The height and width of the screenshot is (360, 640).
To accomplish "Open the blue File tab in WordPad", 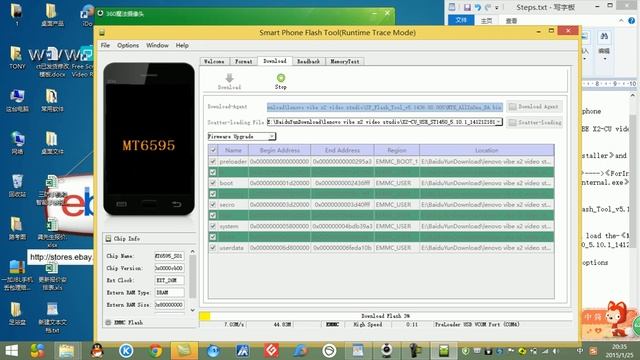I will [461, 20].
